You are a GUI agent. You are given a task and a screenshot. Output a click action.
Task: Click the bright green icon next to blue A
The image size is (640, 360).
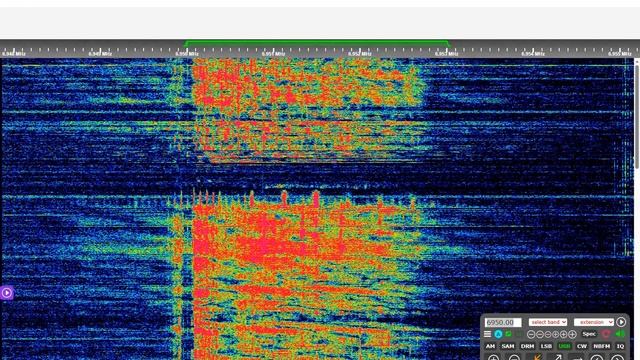point(509,333)
